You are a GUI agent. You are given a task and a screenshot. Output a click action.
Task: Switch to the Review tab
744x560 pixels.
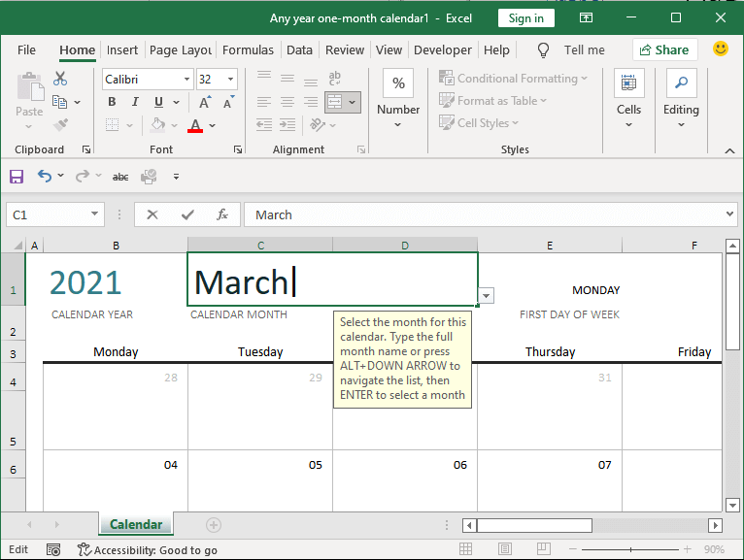pyautogui.click(x=345, y=49)
